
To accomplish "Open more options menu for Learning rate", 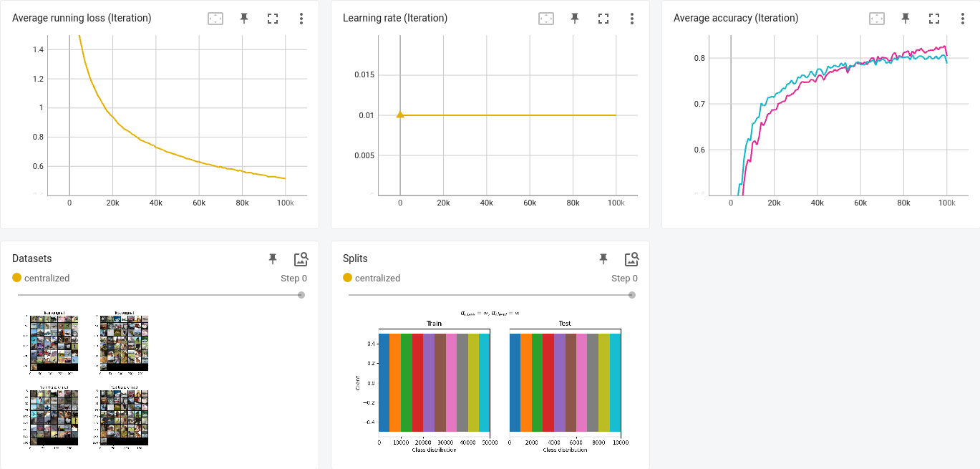I will 631,19.
